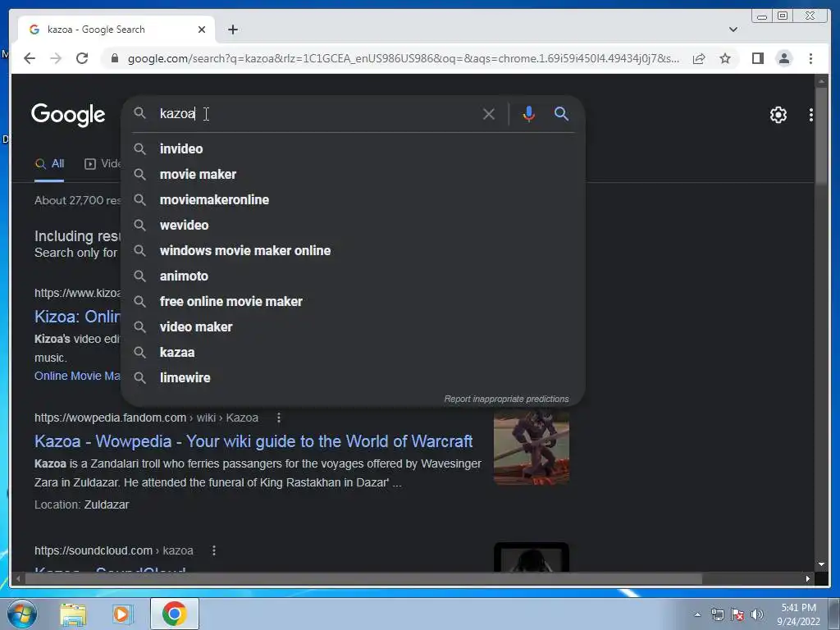The width and height of the screenshot is (840, 630).
Task: Choose the invideo suggestion
Action: point(353,149)
